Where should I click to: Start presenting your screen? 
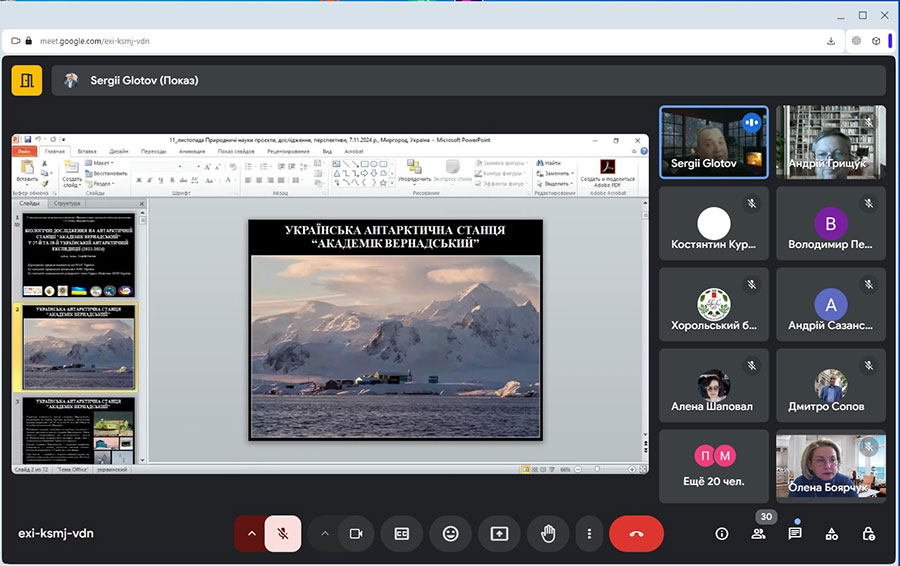click(498, 534)
